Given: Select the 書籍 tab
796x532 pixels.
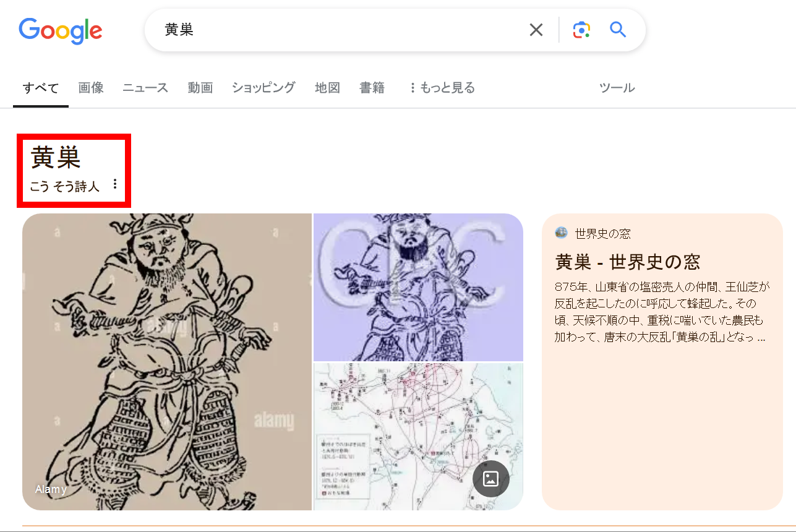Looking at the screenshot, I should point(372,88).
